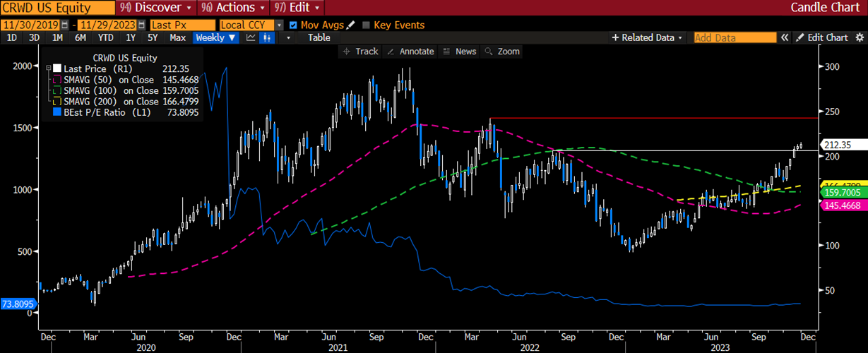
Task: Select the 5Y range tab
Action: click(153, 37)
